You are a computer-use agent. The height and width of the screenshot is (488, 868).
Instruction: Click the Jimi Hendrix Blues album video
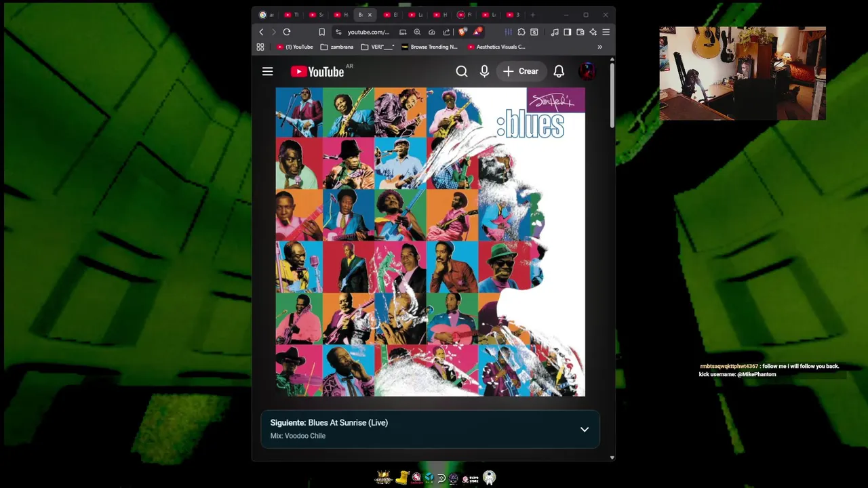(x=430, y=241)
